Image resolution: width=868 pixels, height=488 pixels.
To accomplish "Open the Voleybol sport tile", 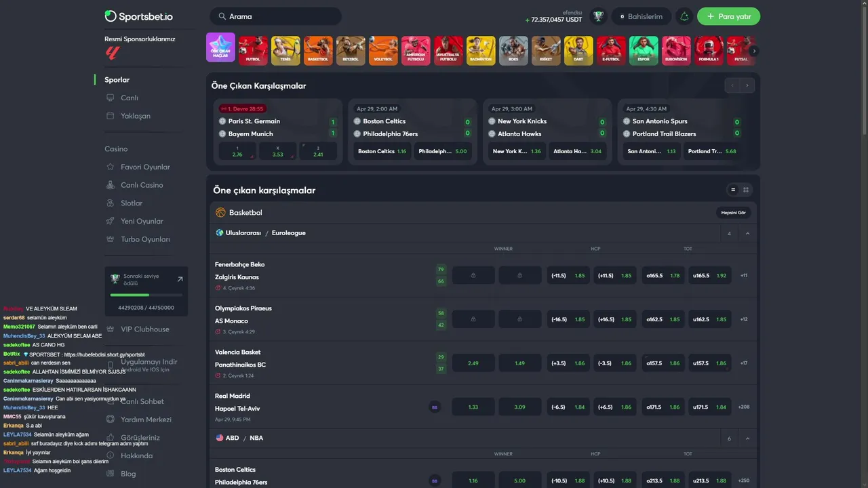I will (383, 50).
